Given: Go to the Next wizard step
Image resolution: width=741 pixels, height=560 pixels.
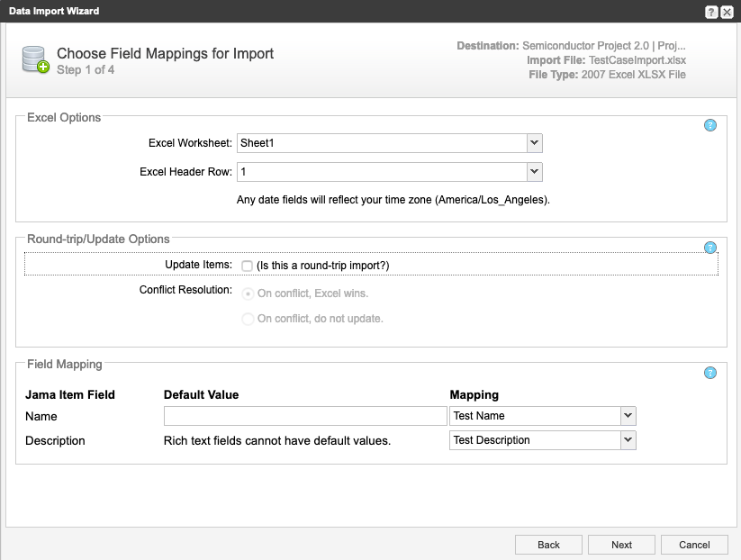Looking at the screenshot, I should [621, 545].
